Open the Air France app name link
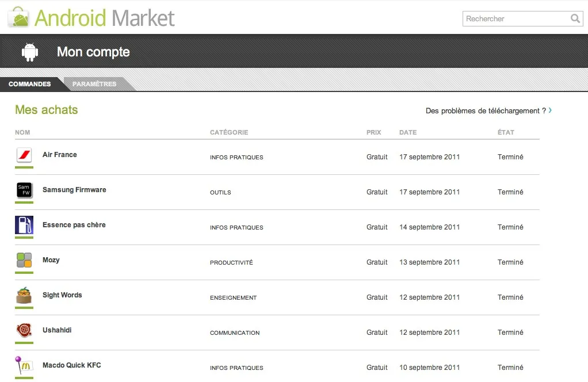Viewport: 588px width, 382px height. [x=60, y=154]
